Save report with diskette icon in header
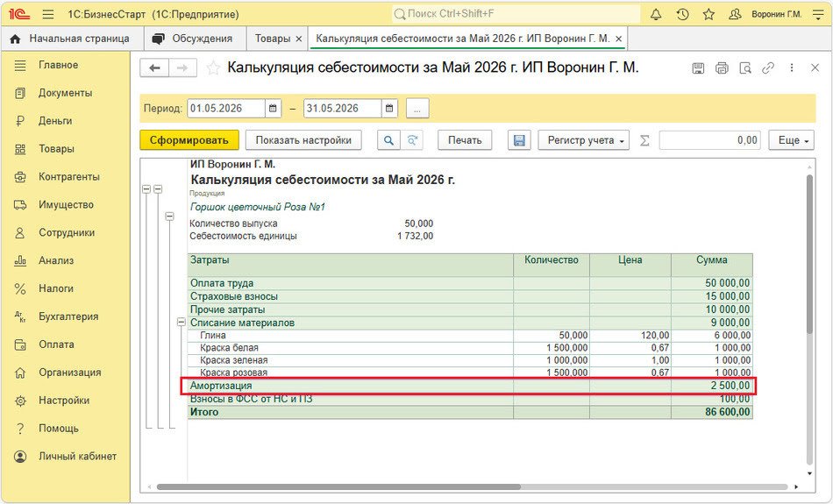The image size is (833, 504). (698, 68)
